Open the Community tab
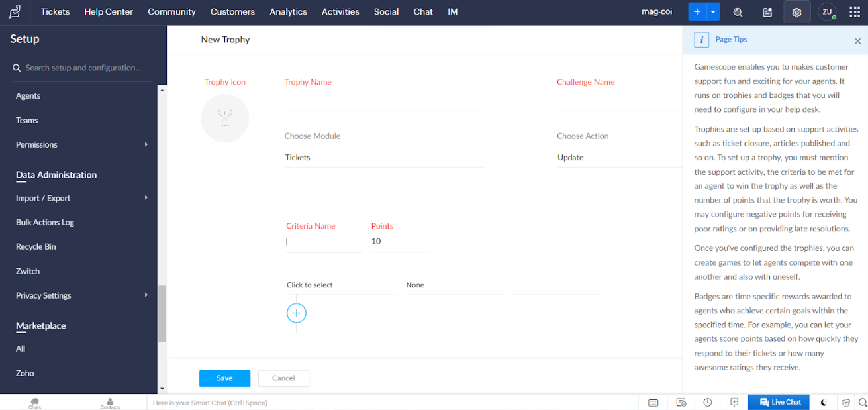868x410 pixels. (171, 12)
